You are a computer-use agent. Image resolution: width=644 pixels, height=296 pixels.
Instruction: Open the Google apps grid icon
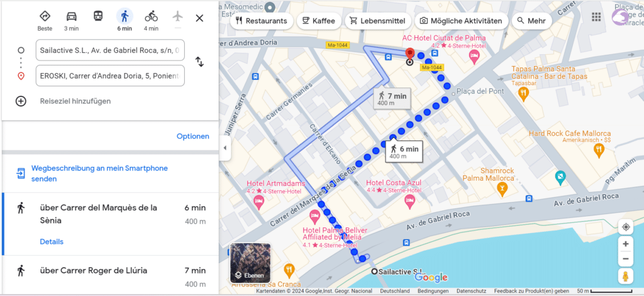[596, 17]
